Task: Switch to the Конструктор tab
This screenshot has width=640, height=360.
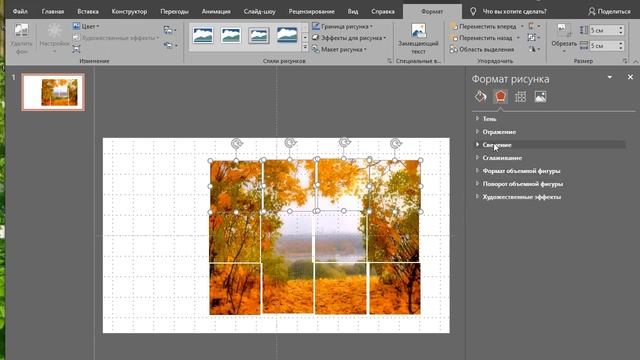Action: click(x=129, y=11)
